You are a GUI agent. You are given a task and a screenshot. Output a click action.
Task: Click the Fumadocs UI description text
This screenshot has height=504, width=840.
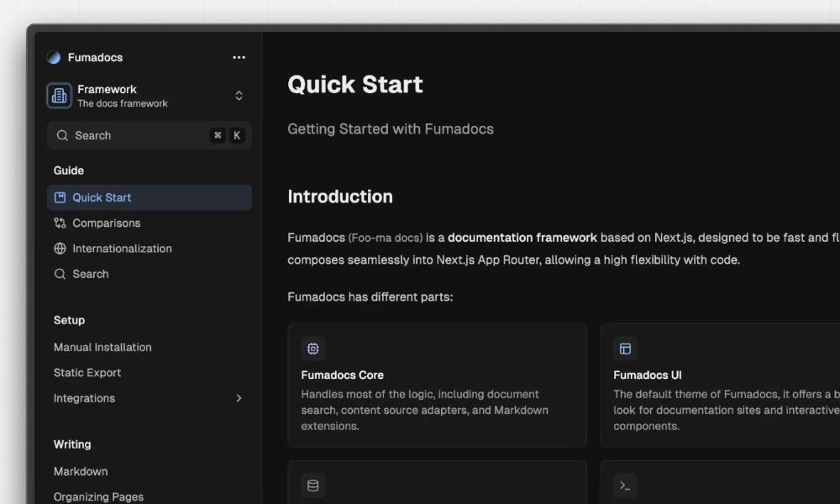tap(727, 410)
